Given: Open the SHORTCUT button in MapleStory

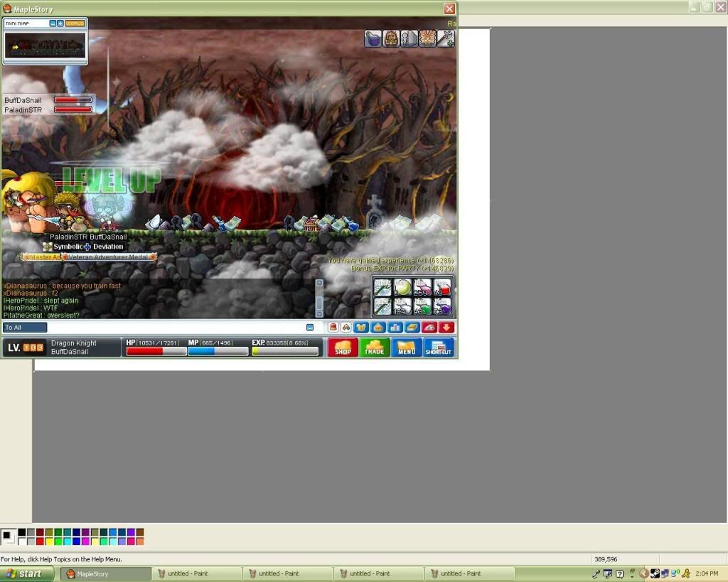Looking at the screenshot, I should pyautogui.click(x=438, y=347).
